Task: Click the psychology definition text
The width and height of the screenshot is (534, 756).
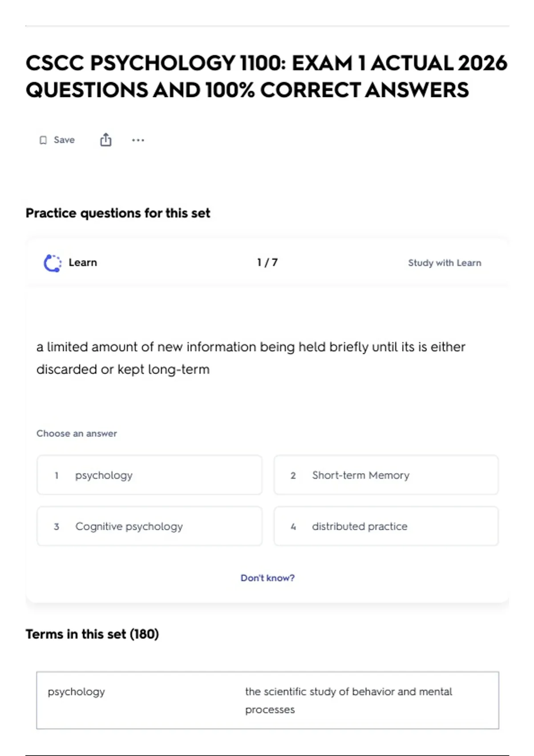Action: 348,700
